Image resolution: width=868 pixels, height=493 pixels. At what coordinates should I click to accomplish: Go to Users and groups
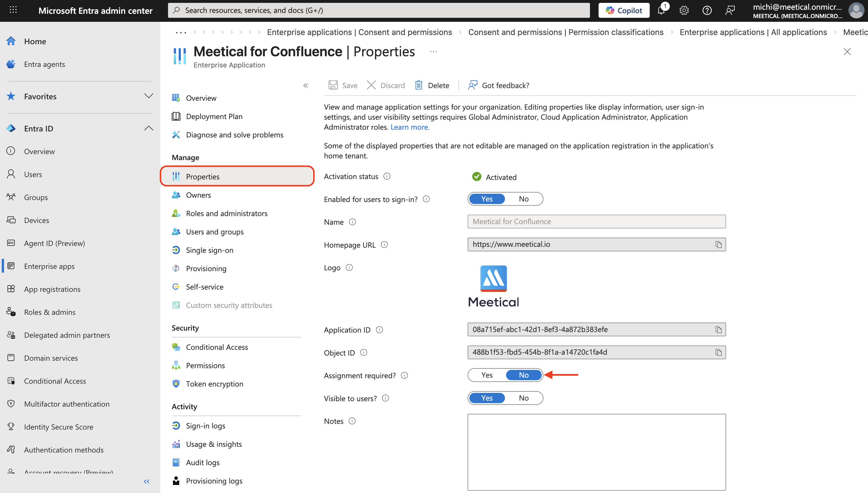[x=215, y=232]
